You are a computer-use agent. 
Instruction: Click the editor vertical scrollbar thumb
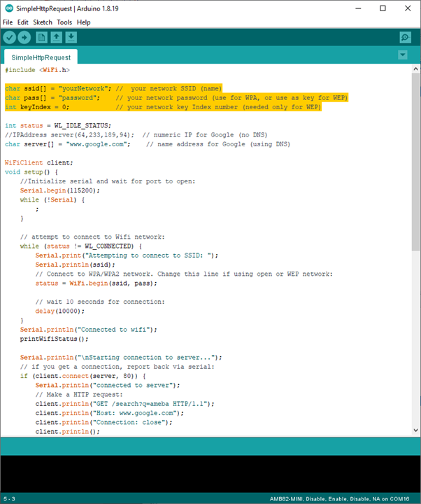(415, 161)
